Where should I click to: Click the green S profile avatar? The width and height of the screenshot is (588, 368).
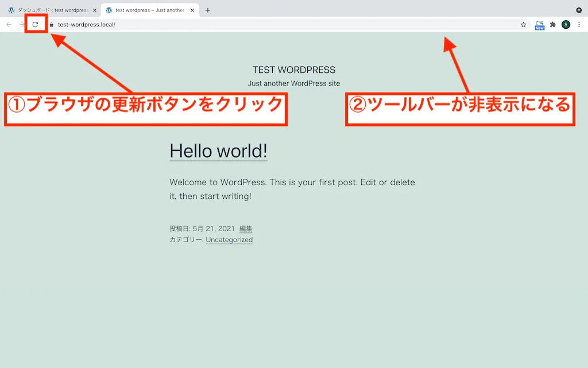566,25
